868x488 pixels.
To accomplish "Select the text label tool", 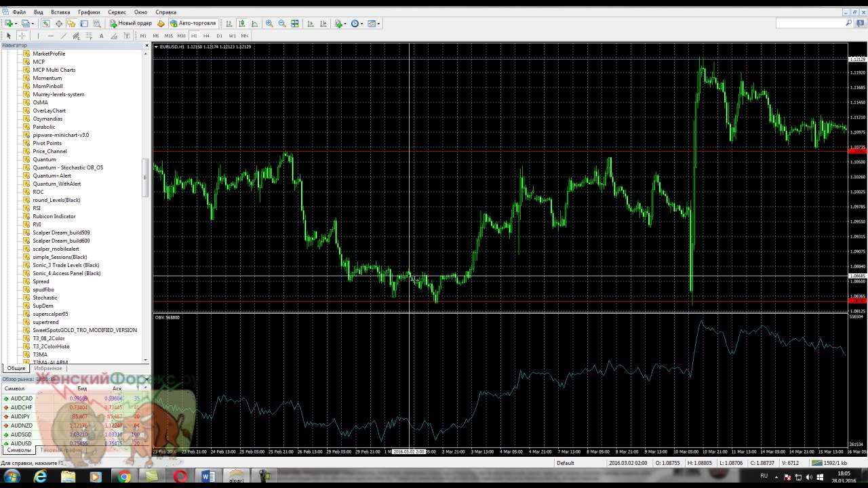I will pyautogui.click(x=127, y=35).
